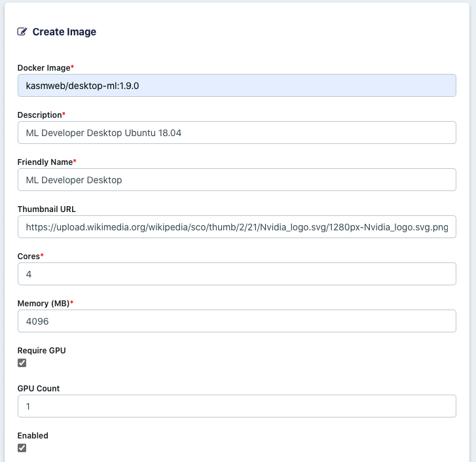
Task: Select the Friendly Name input box
Action: coord(236,180)
